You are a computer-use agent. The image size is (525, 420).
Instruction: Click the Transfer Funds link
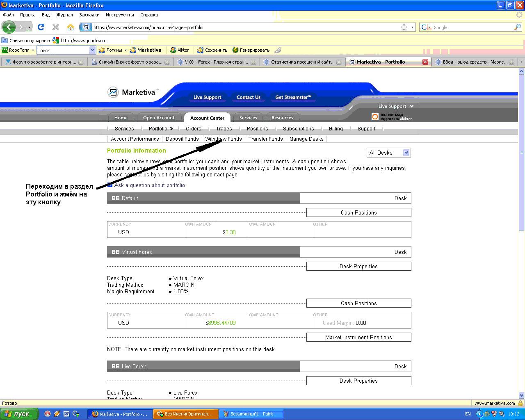click(265, 139)
